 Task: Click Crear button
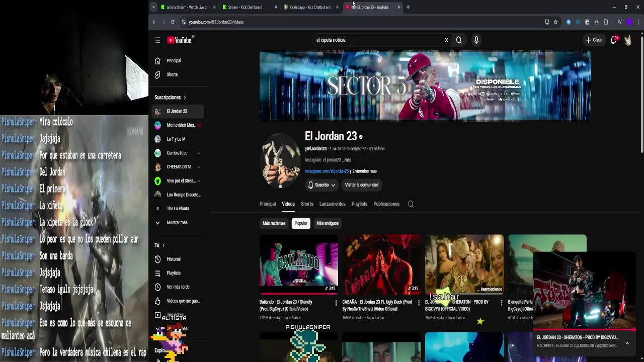point(594,40)
